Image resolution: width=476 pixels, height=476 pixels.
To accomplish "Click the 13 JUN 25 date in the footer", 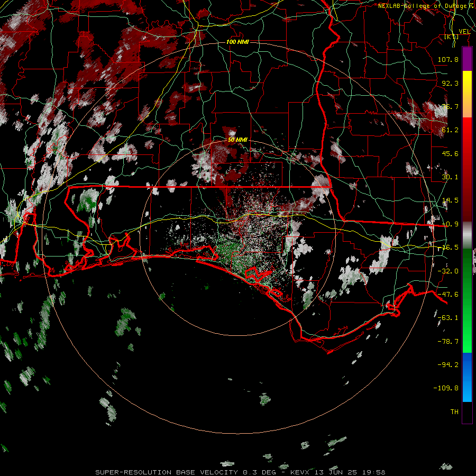I will 336,472.
